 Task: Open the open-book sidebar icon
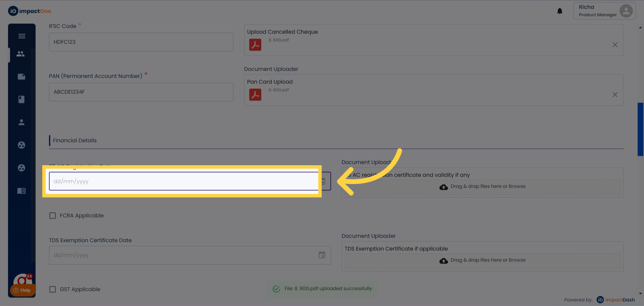tap(21, 191)
